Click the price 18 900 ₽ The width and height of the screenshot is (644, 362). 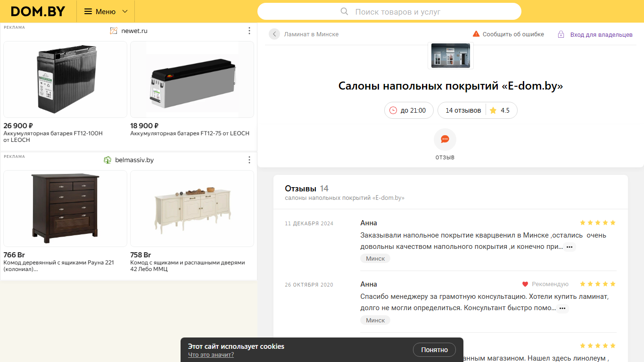click(x=144, y=126)
